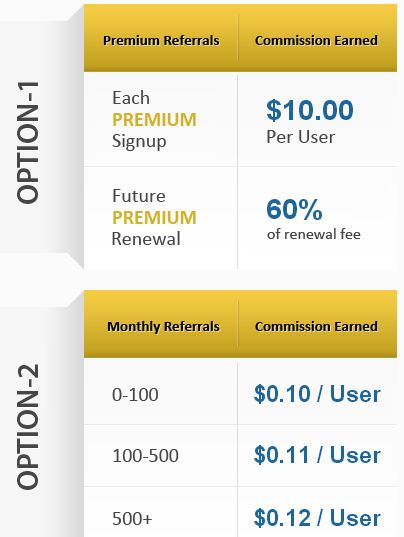This screenshot has height=537, width=404.
Task: Click the $0.11 / User rate
Action: 317,455
